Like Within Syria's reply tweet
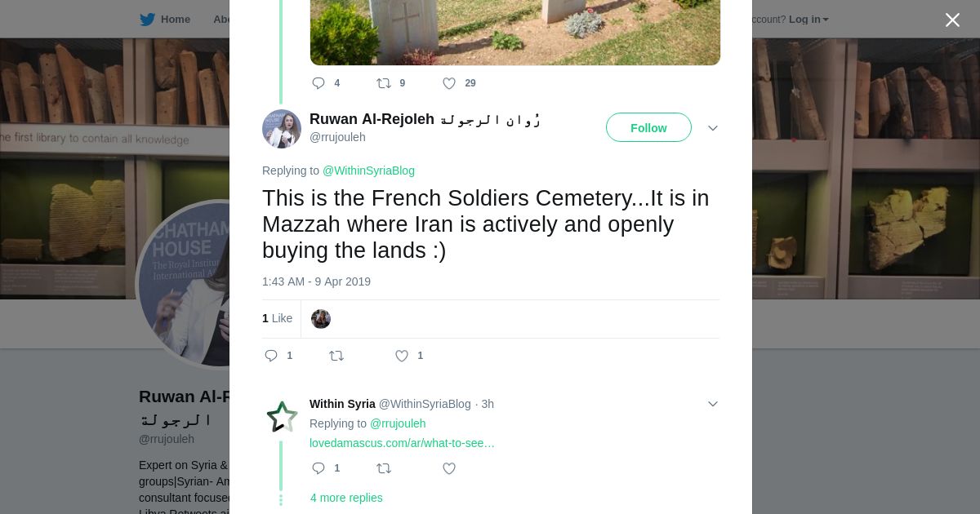Image resolution: width=980 pixels, height=514 pixels. [449, 468]
